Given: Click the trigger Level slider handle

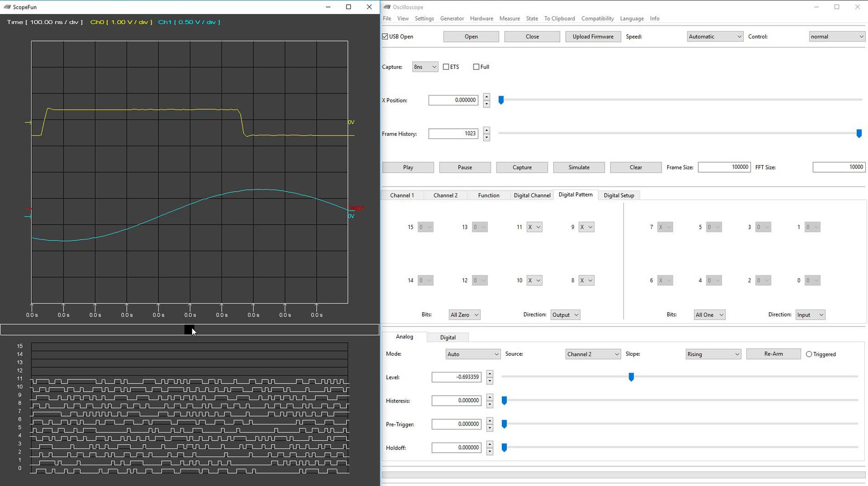Looking at the screenshot, I should pos(631,377).
